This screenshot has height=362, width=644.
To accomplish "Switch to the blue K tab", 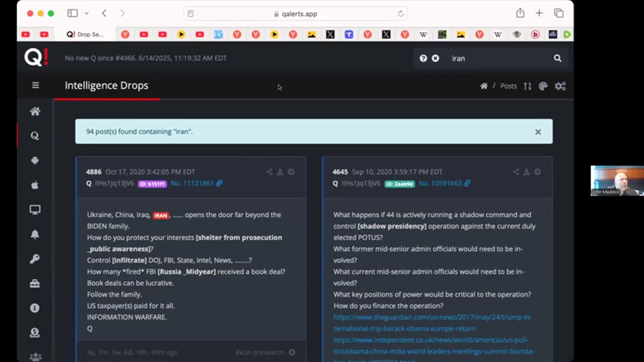I will [218, 35].
